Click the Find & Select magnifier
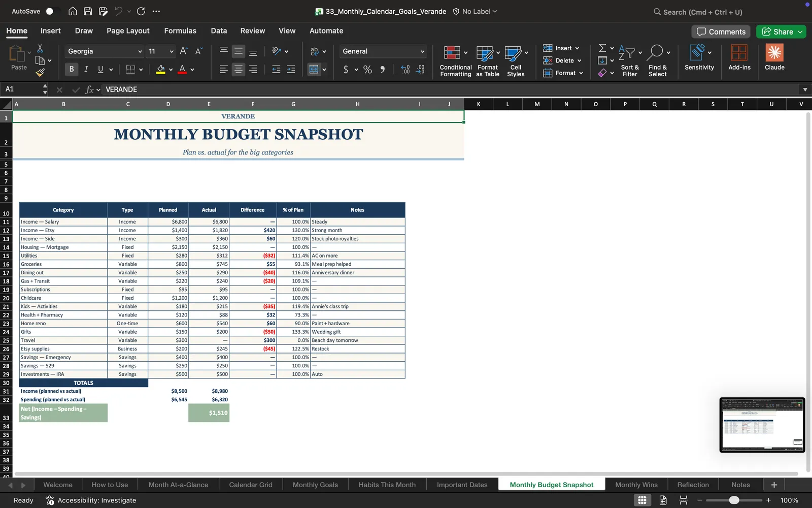The width and height of the screenshot is (812, 508). pos(658,61)
